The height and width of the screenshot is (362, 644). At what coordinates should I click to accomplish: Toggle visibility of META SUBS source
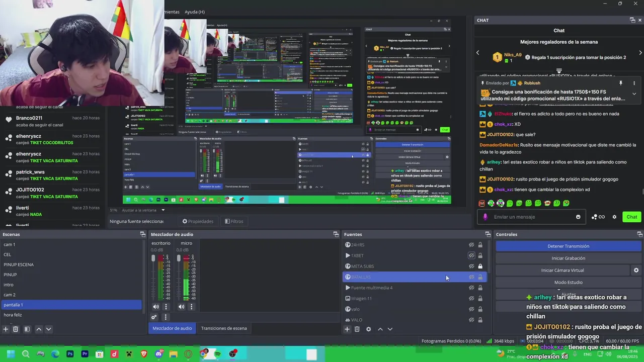471,266
